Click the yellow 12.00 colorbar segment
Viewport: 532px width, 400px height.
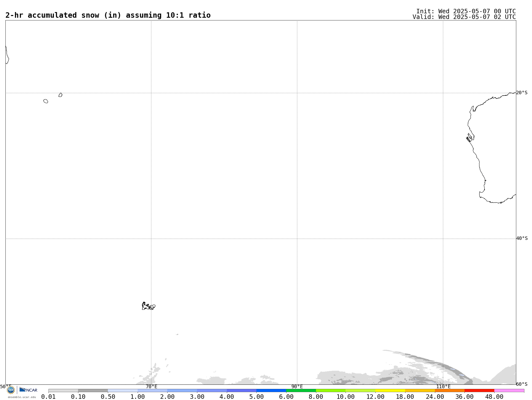click(x=390, y=391)
